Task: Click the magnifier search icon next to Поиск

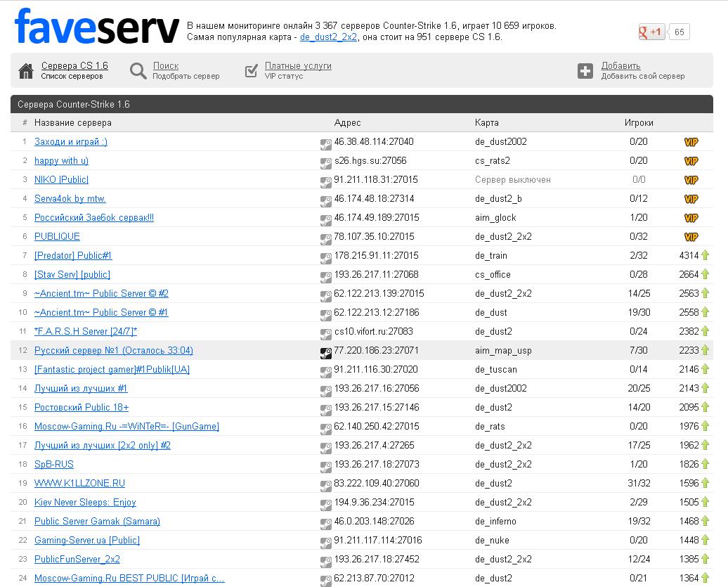Action: tap(138, 71)
